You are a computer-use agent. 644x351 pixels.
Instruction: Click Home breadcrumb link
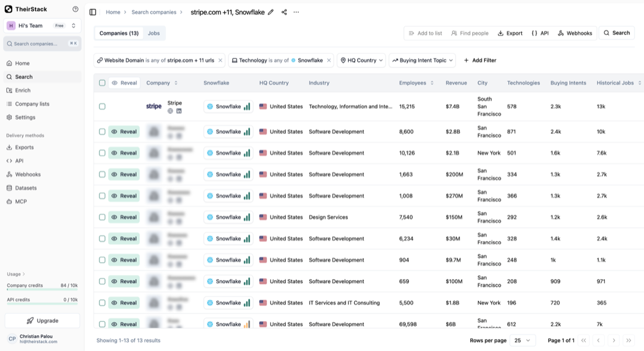point(113,12)
